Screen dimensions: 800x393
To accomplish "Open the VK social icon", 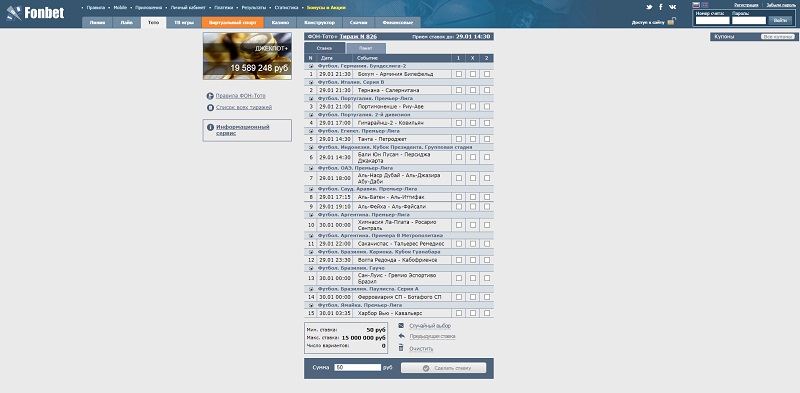I will pos(672,7).
